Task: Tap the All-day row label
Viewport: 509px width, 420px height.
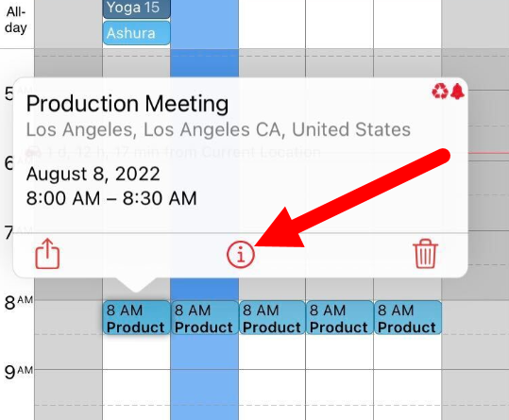Action: click(x=15, y=20)
